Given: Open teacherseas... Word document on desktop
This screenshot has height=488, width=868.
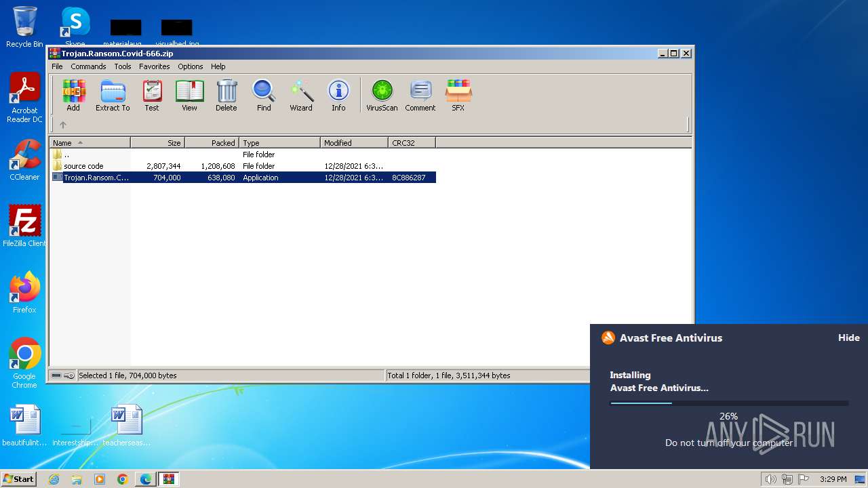Looking at the screenshot, I should [127, 426].
